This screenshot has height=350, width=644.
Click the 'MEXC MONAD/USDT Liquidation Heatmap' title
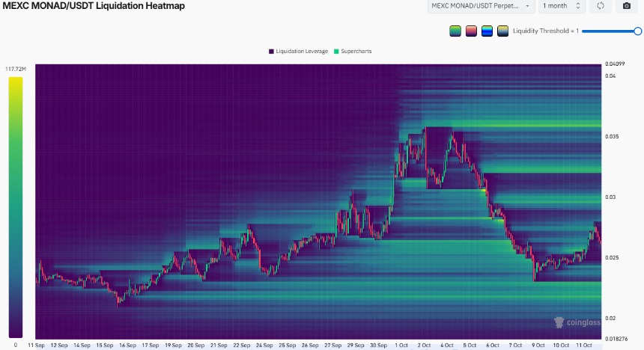[x=94, y=6]
